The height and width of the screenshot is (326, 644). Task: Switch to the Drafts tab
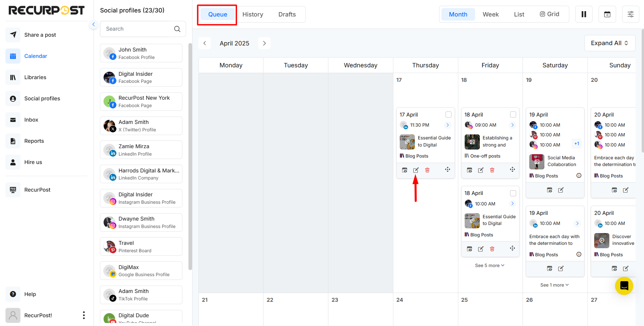tap(287, 14)
